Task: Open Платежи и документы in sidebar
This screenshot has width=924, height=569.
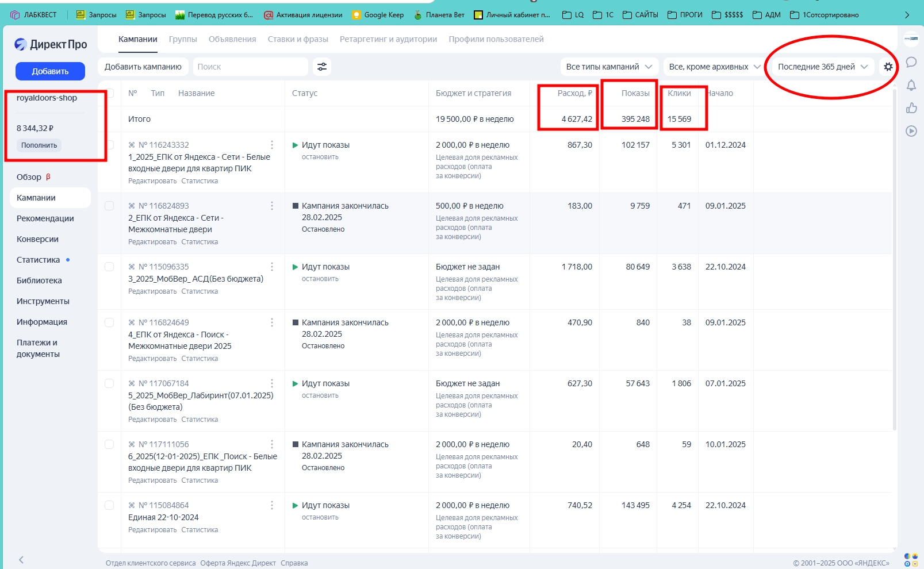Action: [x=38, y=348]
